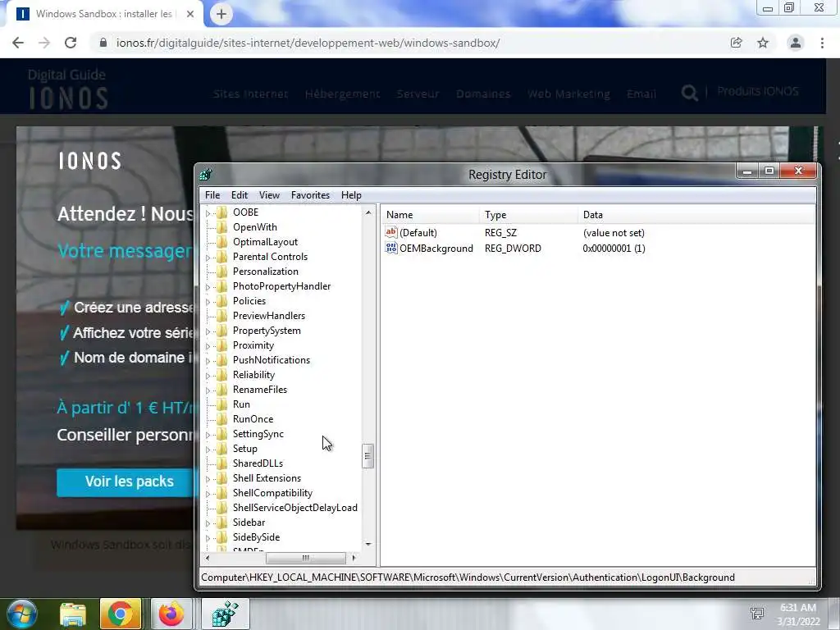The width and height of the screenshot is (840, 630).
Task: Share this page from Chrome's address bar
Action: pos(736,43)
